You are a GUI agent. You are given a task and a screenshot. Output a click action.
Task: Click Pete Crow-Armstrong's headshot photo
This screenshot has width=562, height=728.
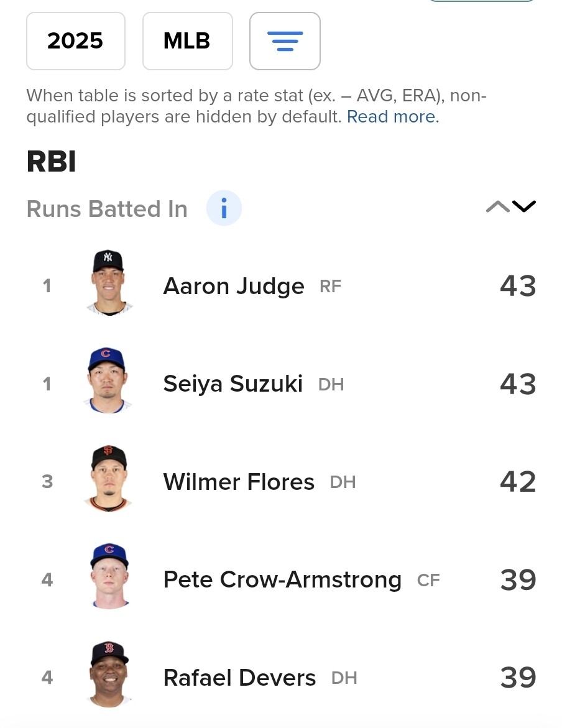coord(109,576)
